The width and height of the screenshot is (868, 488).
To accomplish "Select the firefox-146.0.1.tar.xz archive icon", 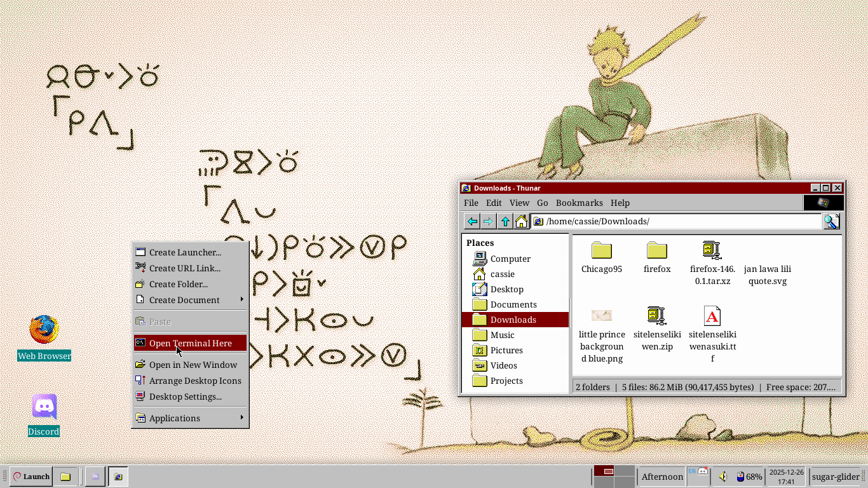I will click(x=712, y=250).
